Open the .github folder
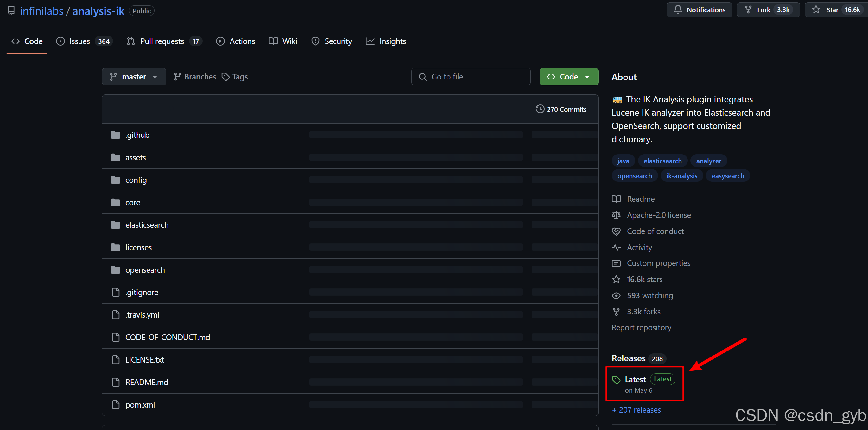The width and height of the screenshot is (868, 430). [137, 135]
